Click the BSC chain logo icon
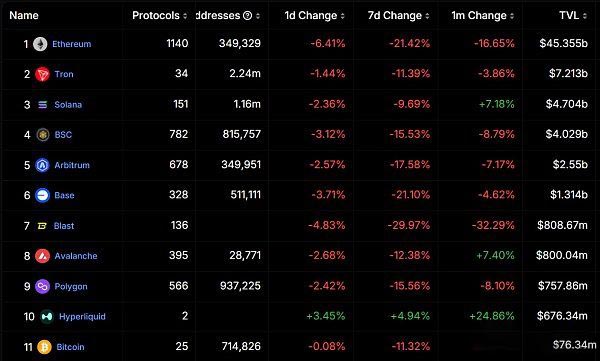Viewport: 600px width, 361px height. 43,135
